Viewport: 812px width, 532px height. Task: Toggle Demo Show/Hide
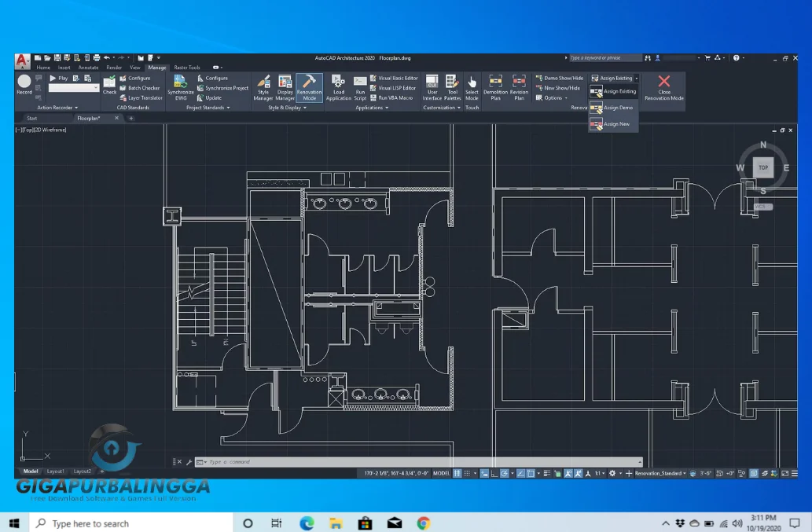coord(560,78)
